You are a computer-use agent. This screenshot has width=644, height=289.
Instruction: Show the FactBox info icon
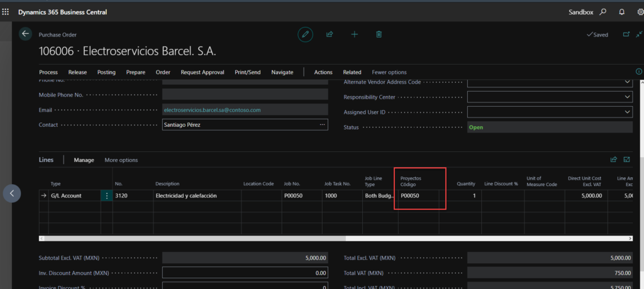tap(639, 72)
